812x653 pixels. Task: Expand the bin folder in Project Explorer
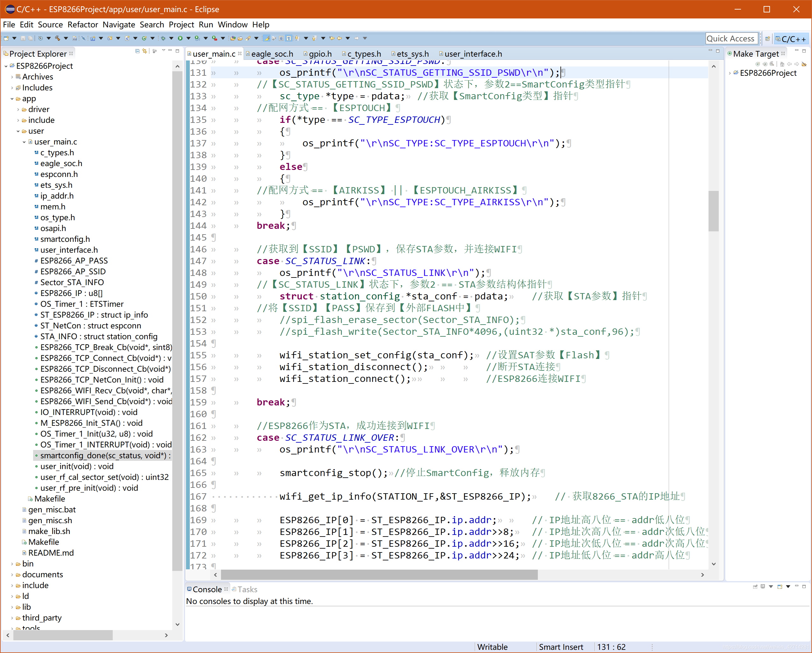[x=12, y=564]
